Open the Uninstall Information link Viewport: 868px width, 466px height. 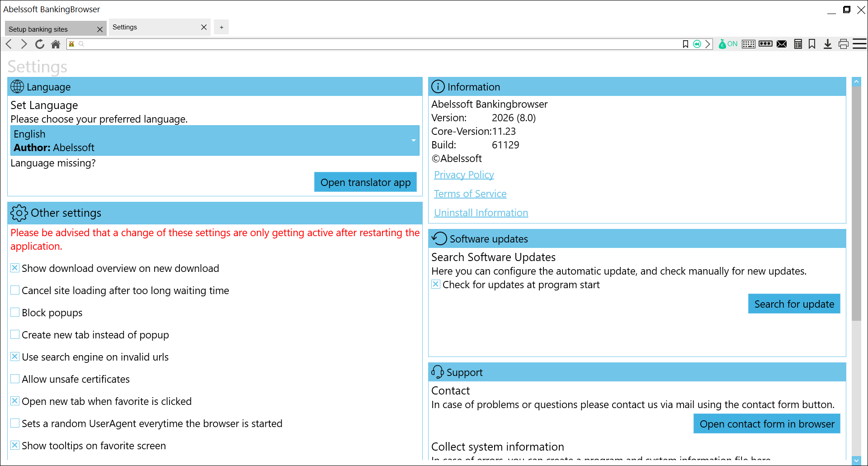click(481, 213)
